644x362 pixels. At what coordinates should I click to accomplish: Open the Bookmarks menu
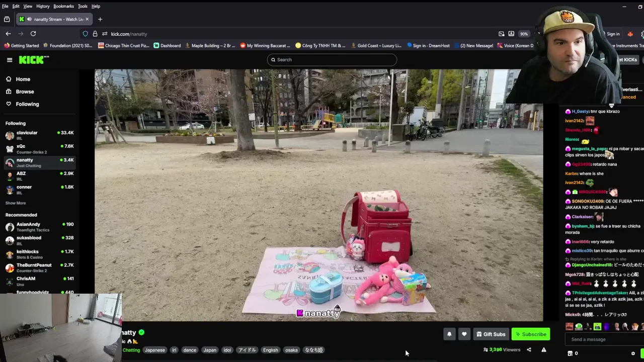point(63,6)
